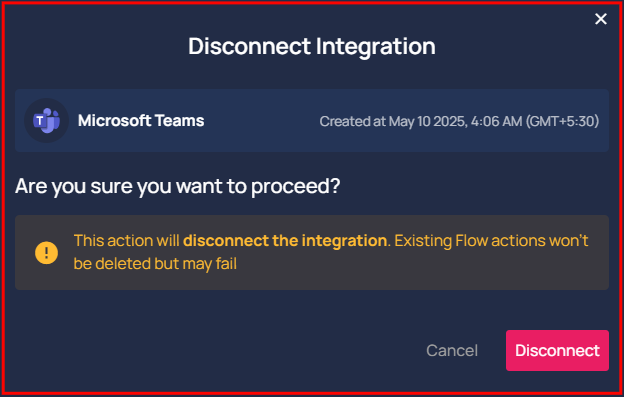
Task: Select the Microsoft Teams name label
Action: (x=141, y=121)
